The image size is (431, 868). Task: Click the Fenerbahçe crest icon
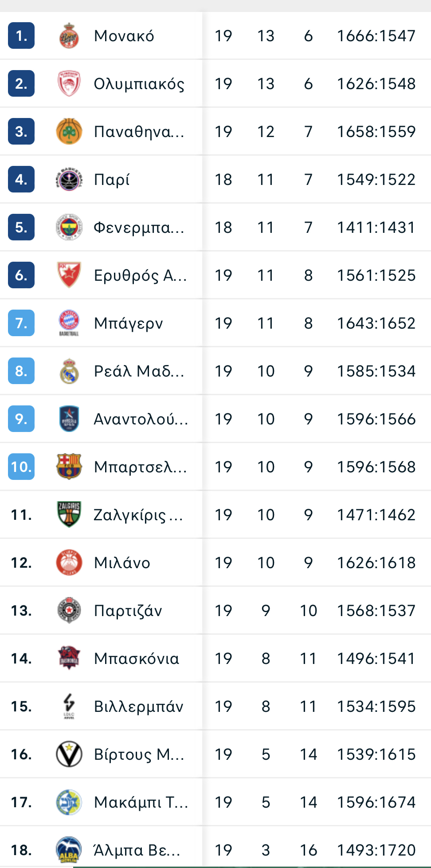pos(69,227)
